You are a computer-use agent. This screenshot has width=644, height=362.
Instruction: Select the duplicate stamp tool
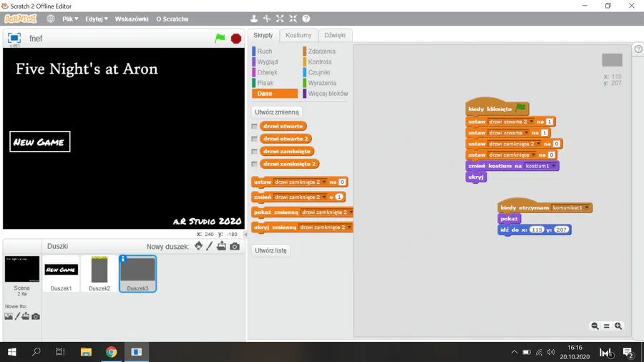click(254, 19)
